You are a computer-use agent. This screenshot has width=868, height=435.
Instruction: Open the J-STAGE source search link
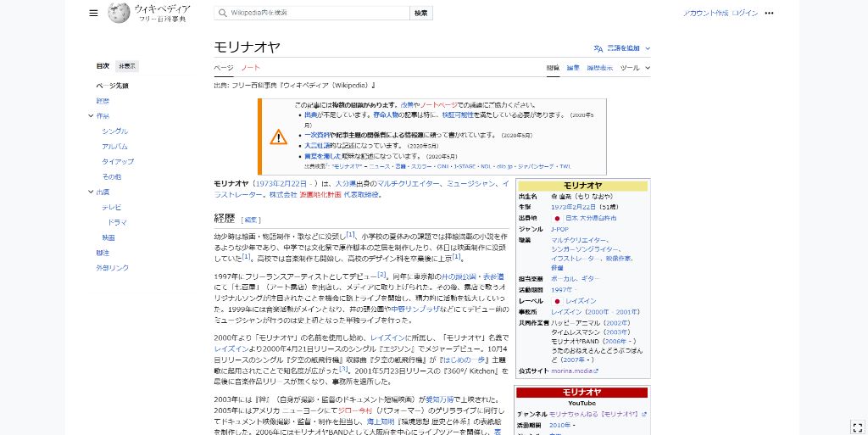pyautogui.click(x=465, y=166)
